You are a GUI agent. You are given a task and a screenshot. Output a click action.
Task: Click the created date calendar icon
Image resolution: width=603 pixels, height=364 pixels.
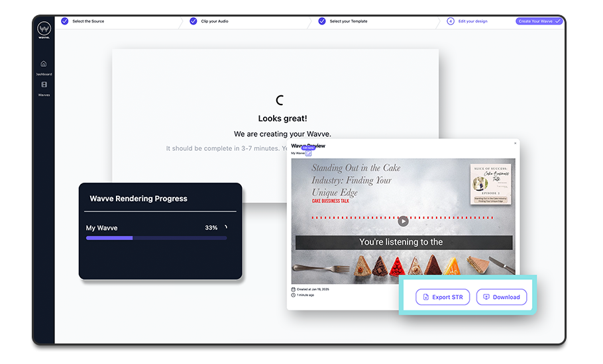point(294,289)
